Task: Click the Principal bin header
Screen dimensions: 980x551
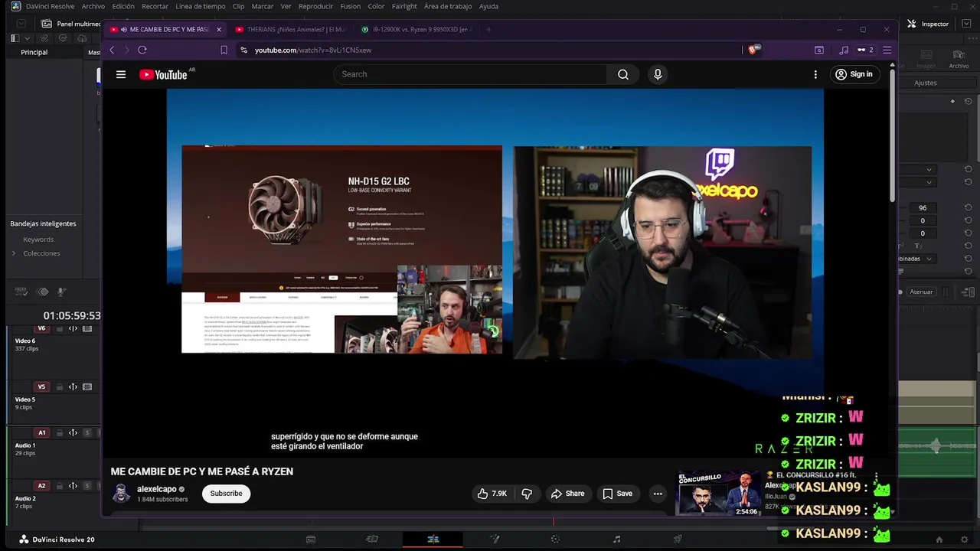Action: point(34,52)
